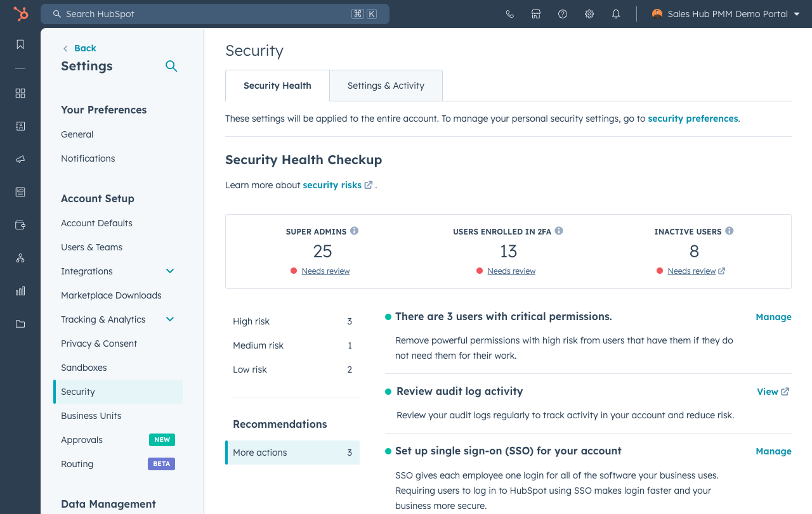Screen dimensions: 812x514
Task: Open the bookmarks icon in left rail
Action: [x=20, y=44]
